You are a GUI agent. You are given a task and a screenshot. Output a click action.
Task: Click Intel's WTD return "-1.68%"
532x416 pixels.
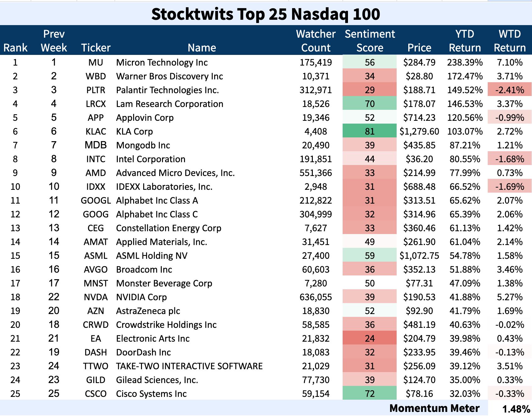510,159
